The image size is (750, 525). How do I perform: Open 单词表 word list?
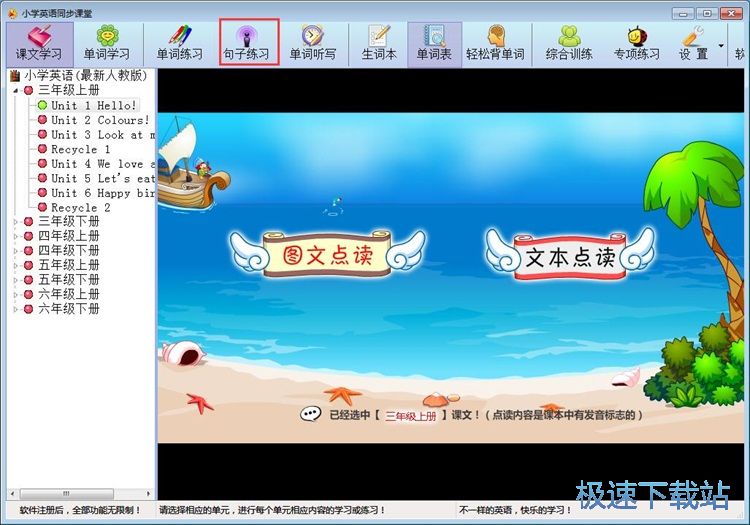434,44
